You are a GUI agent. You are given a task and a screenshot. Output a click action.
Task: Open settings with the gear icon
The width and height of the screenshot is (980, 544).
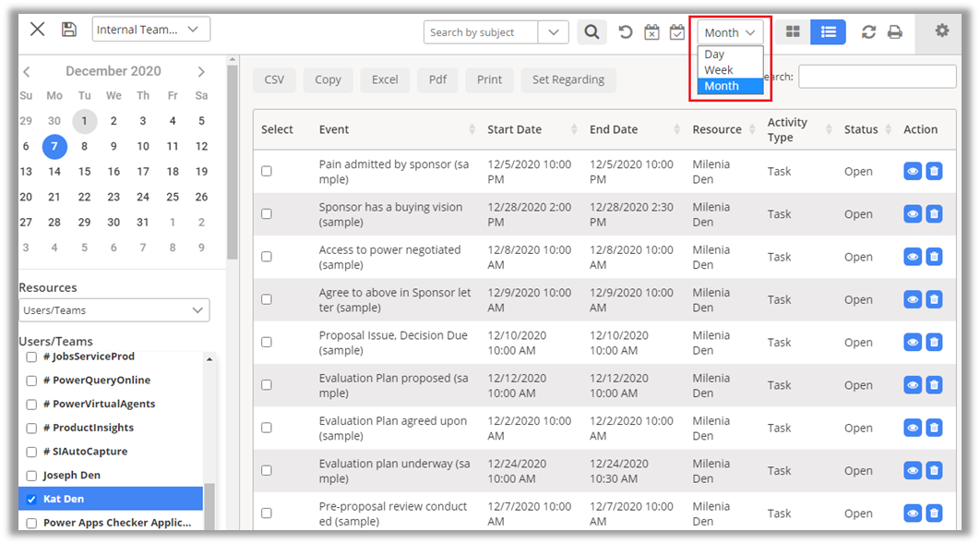(941, 30)
